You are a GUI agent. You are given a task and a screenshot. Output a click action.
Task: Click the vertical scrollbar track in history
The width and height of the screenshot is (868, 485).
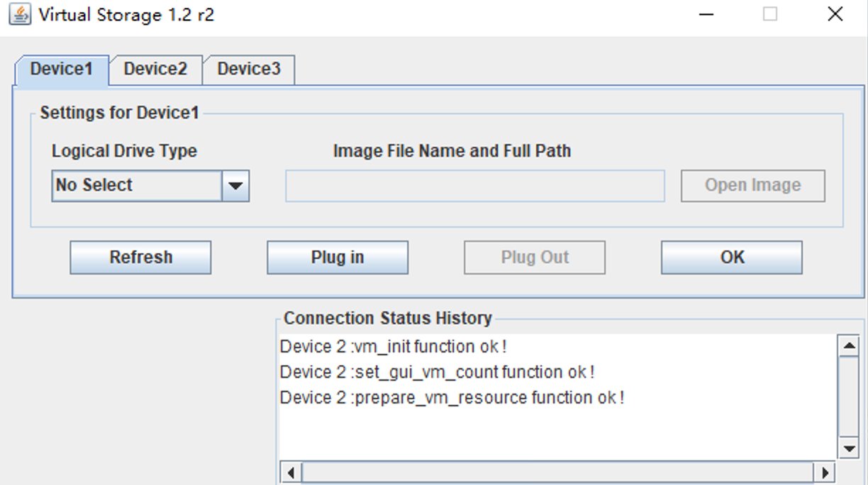tap(848, 397)
